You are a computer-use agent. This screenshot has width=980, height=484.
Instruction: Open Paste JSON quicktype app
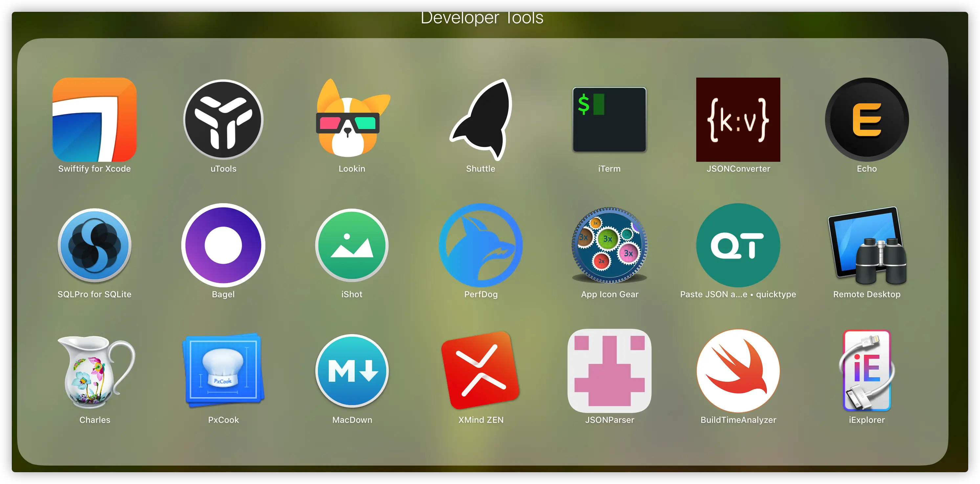pyautogui.click(x=738, y=245)
